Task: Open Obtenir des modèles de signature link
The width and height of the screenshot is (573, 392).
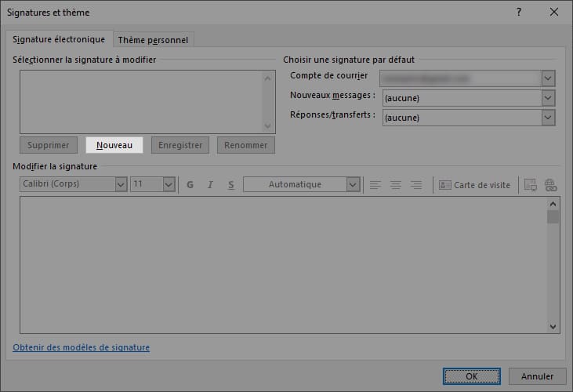Action: [x=81, y=347]
